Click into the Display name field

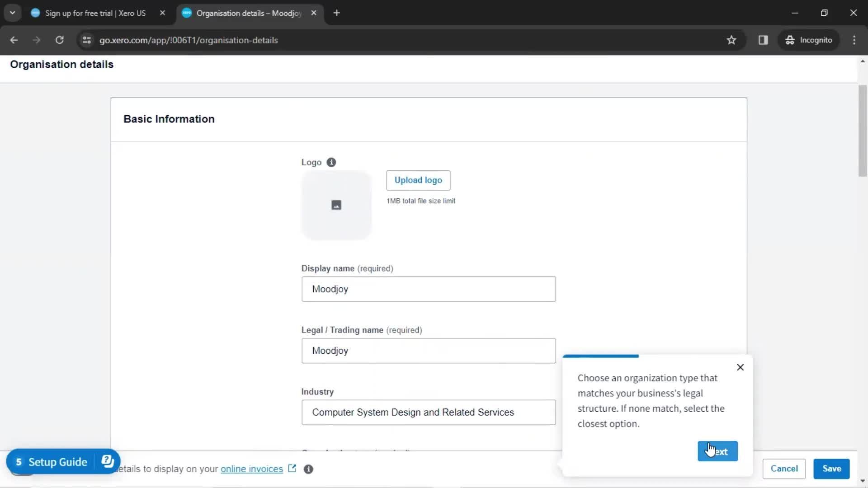(x=429, y=289)
